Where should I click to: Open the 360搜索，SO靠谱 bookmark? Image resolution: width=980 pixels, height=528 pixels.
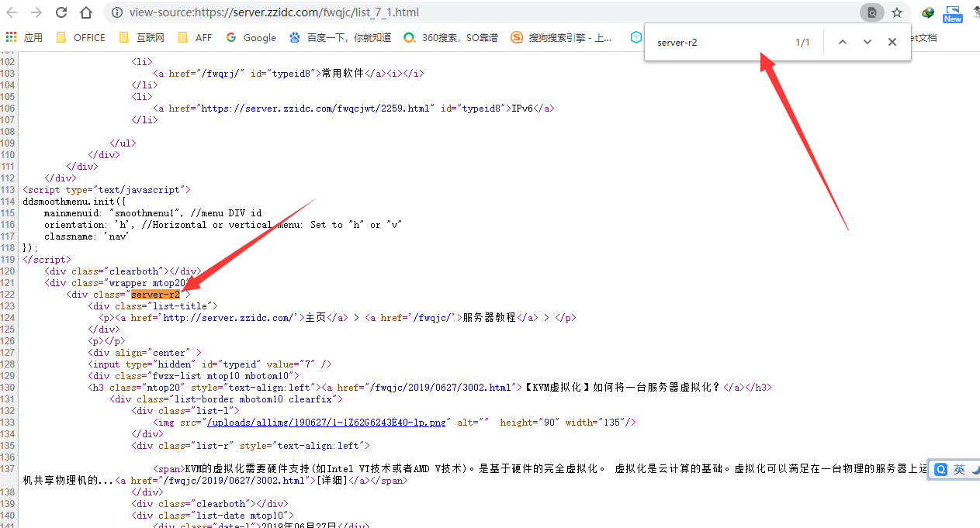pyautogui.click(x=451, y=37)
